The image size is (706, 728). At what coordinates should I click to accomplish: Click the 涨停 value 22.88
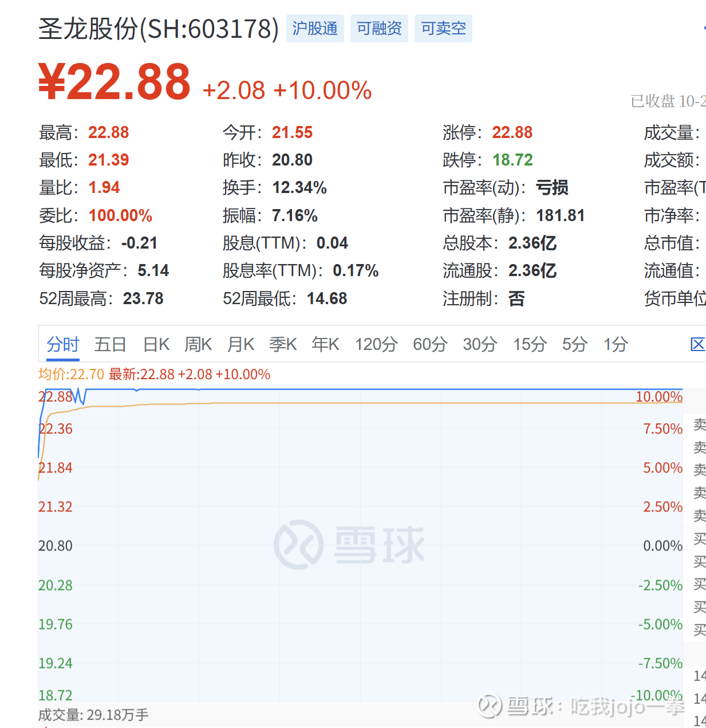512,132
